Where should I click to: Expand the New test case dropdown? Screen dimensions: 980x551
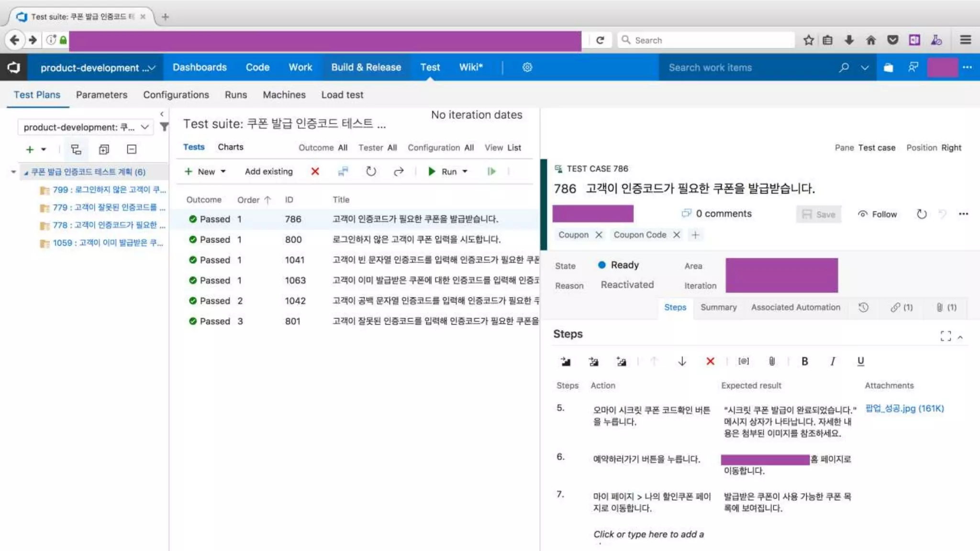[x=223, y=171]
